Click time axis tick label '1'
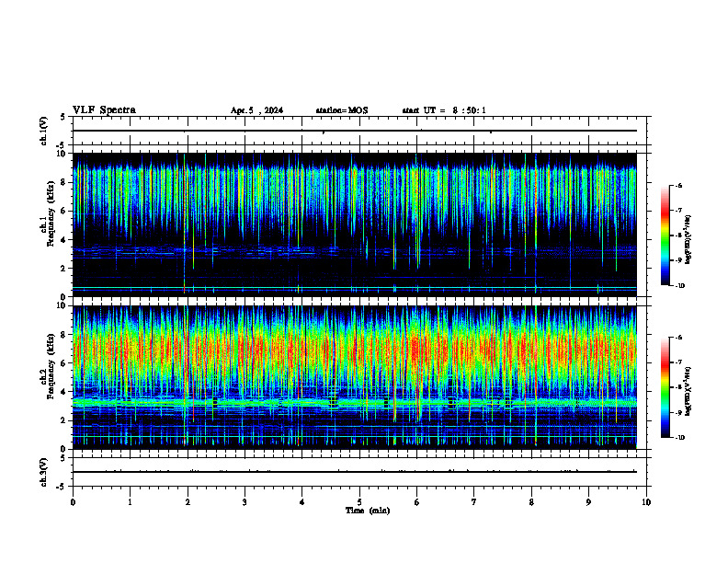 tap(130, 502)
